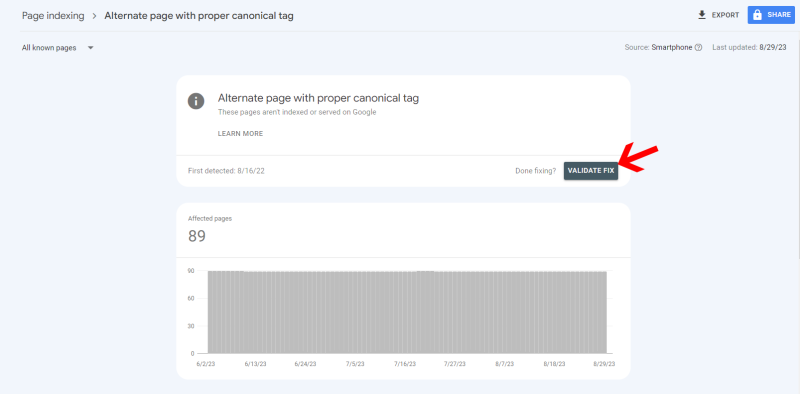Click the breadcrumb chevron after Page indexing
The width and height of the screenshot is (800, 394).
[x=94, y=16]
